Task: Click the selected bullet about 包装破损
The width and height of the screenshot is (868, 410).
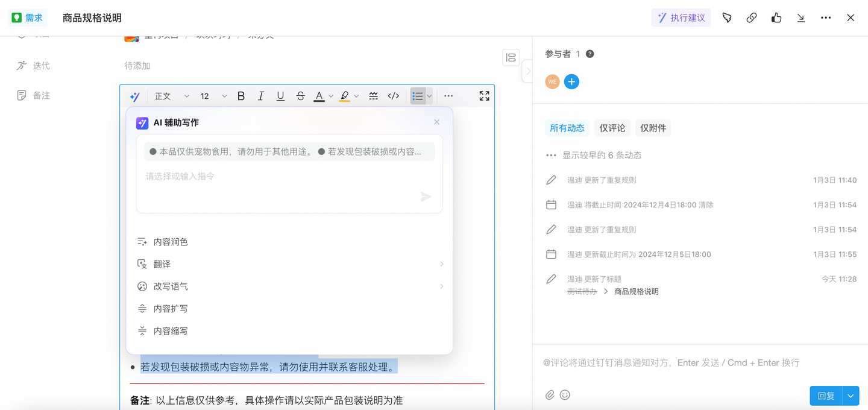Action: (269, 367)
